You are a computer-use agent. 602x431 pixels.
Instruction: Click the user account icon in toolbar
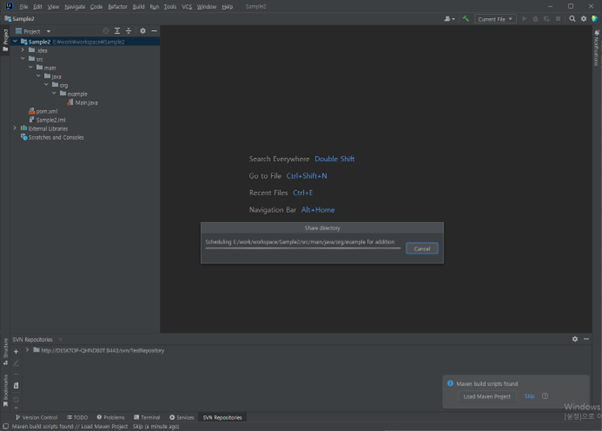(x=449, y=19)
